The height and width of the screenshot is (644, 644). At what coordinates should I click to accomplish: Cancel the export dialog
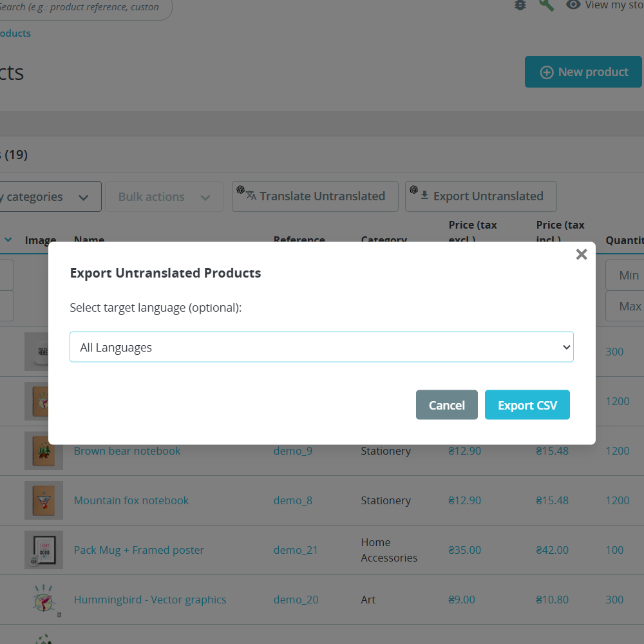(x=446, y=404)
